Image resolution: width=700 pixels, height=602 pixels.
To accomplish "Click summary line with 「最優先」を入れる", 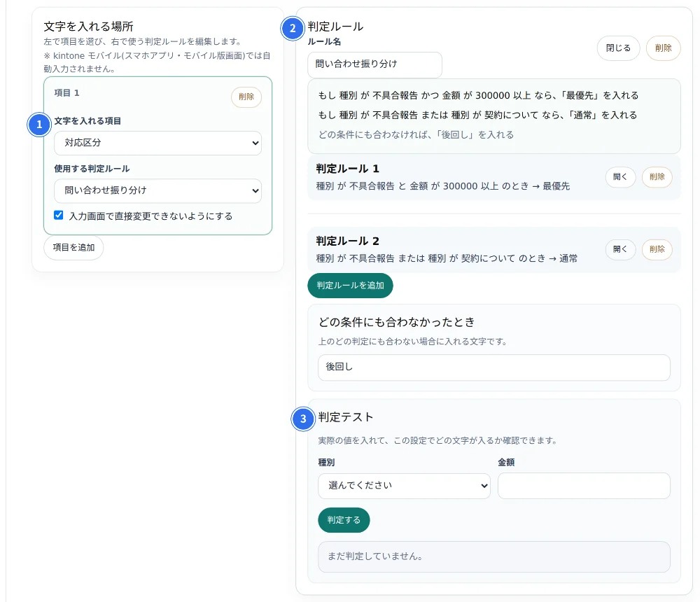I will click(x=478, y=96).
